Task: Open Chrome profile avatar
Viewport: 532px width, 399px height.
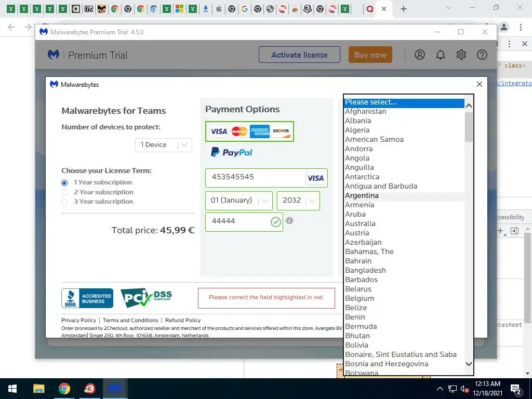Action: pos(504,27)
